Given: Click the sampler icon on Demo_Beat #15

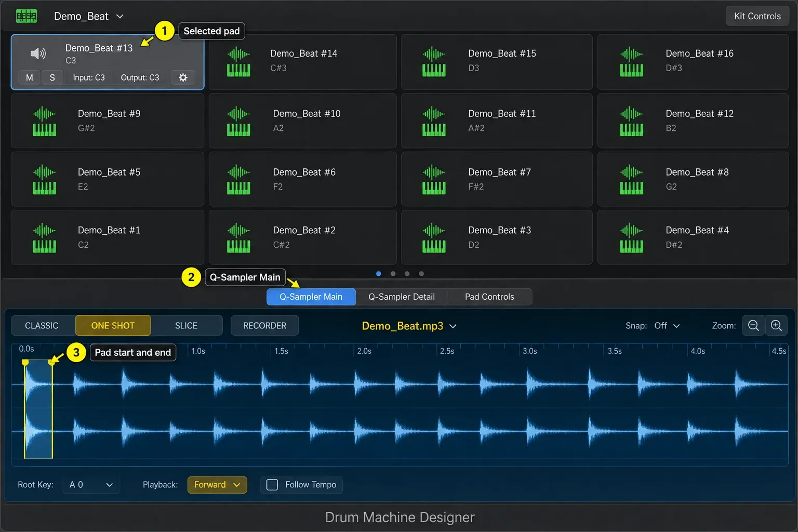Looking at the screenshot, I should [x=434, y=61].
